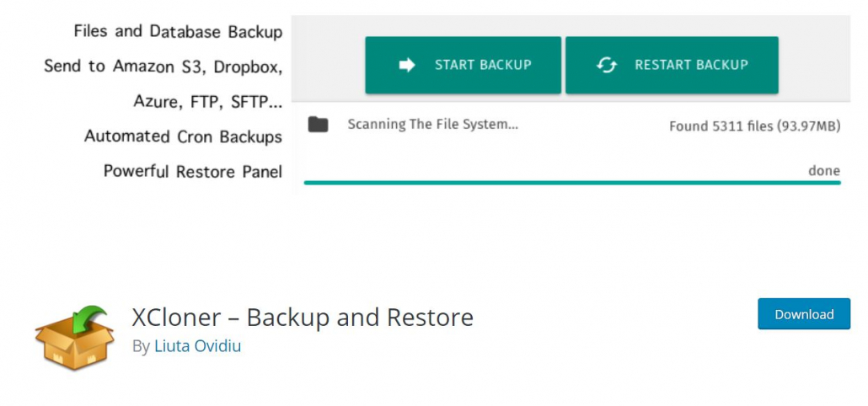Click the XCloner box logo icon
868x406 pixels.
coord(73,338)
